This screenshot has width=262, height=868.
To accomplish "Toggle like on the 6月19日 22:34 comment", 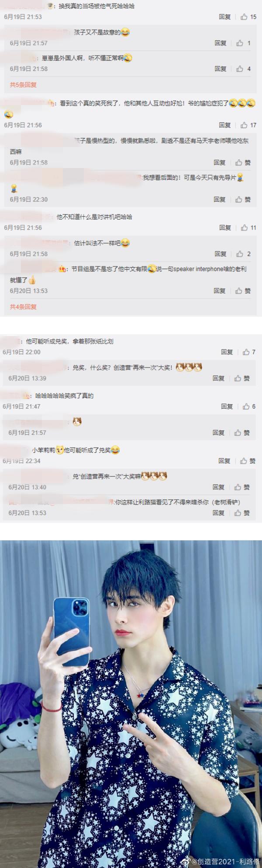I will pyautogui.click(x=248, y=461).
